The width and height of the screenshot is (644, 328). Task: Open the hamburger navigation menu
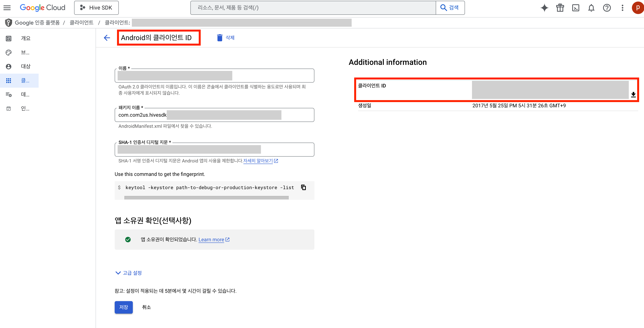(7, 8)
